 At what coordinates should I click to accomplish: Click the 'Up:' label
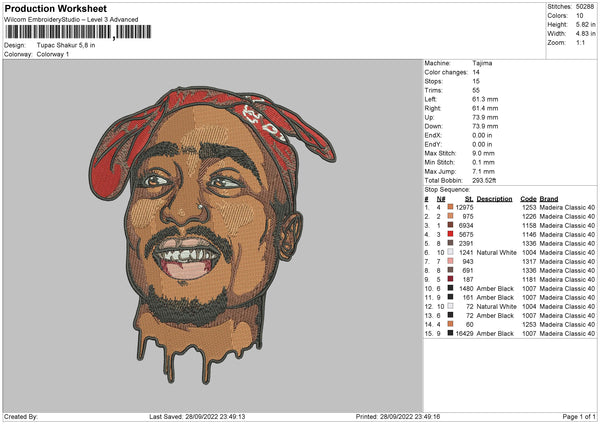[429, 117]
